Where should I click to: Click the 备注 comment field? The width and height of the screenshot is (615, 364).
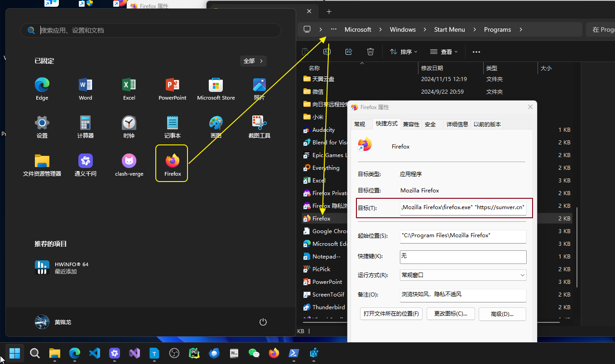pyautogui.click(x=463, y=295)
